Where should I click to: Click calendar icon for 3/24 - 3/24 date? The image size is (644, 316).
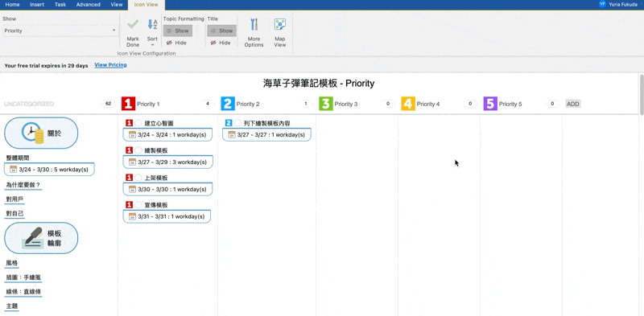click(132, 134)
